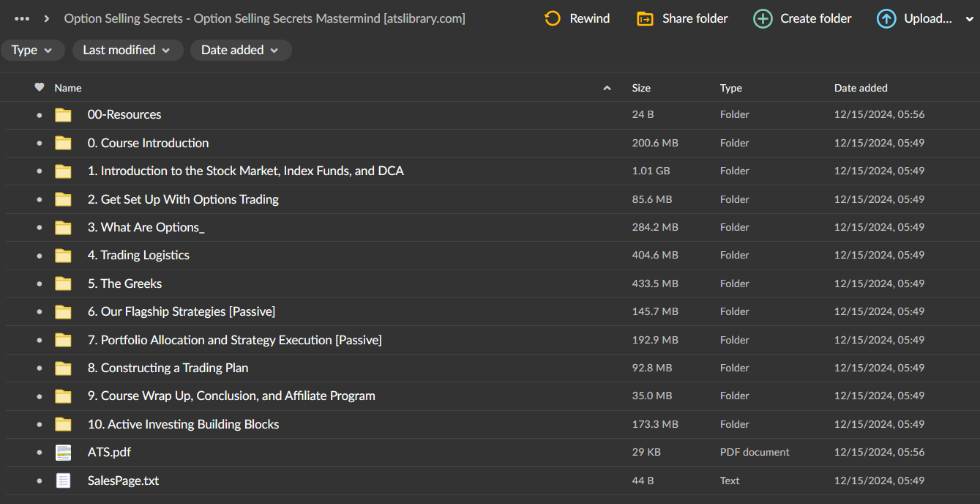Click the 44 B size cell
Image resolution: width=980 pixels, height=504 pixels.
tap(643, 481)
